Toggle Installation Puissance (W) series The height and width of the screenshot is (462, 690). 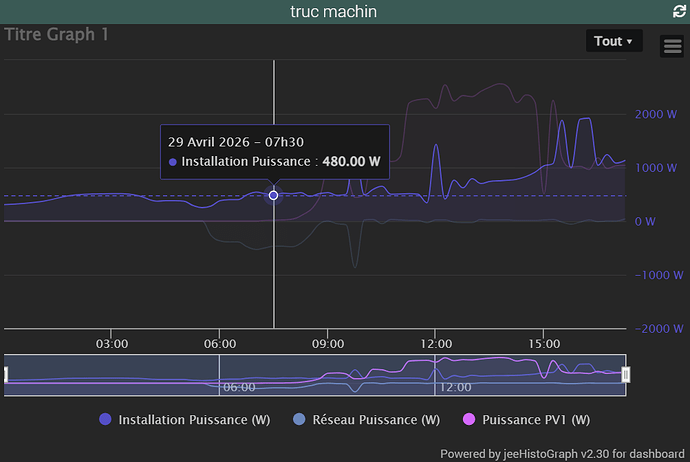click(185, 419)
